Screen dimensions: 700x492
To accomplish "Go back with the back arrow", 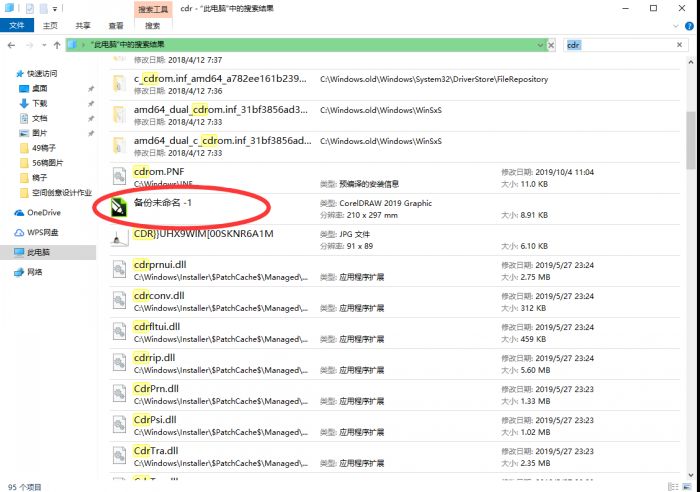I will [x=12, y=45].
